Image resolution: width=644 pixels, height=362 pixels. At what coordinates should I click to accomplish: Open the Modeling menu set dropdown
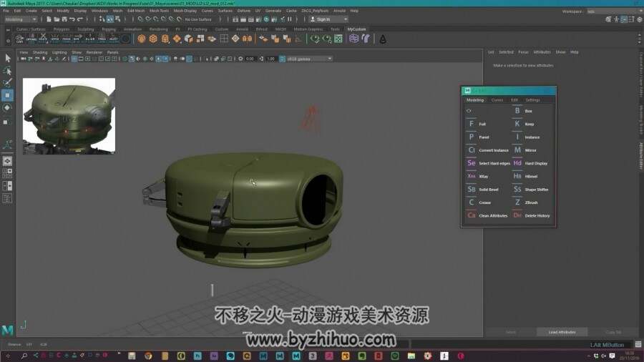(21, 19)
